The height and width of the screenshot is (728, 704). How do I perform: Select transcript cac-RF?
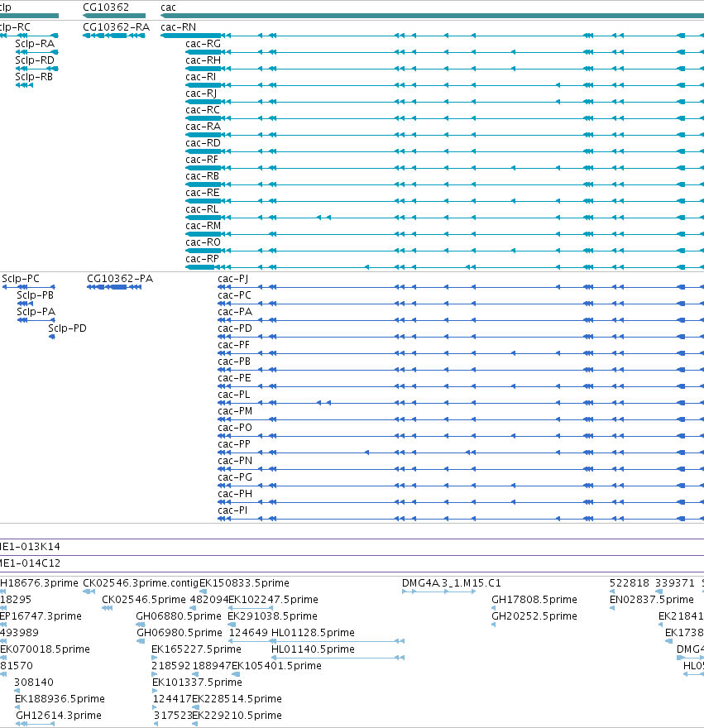(x=202, y=160)
